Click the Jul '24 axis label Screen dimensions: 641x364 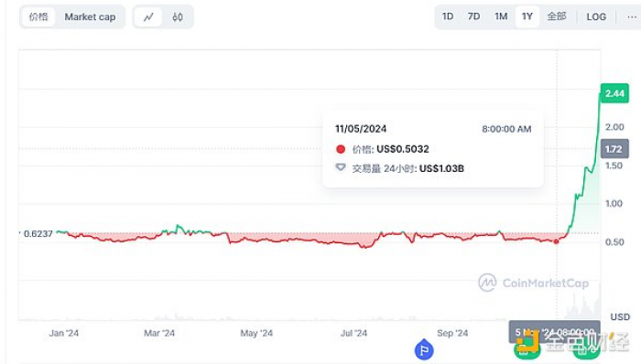tap(353, 333)
